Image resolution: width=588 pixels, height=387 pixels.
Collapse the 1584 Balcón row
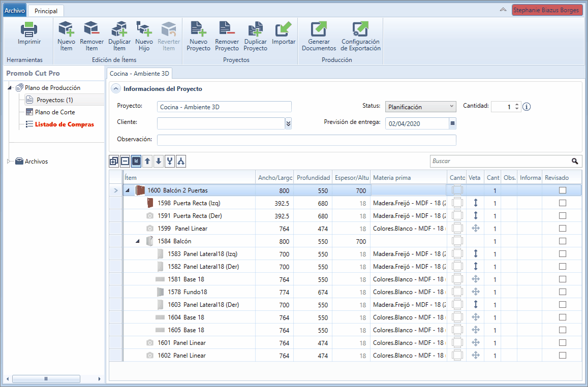(x=138, y=241)
